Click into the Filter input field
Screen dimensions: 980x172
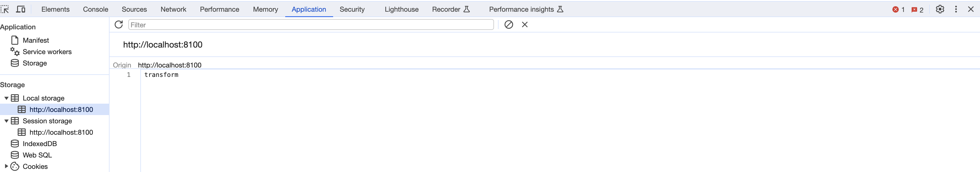(311, 25)
